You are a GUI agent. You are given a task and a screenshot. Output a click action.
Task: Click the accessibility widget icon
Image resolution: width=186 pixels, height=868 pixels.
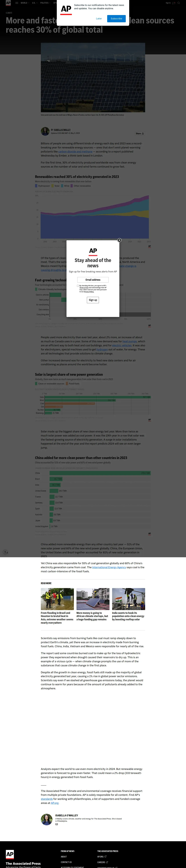pyautogui.click(x=5, y=552)
